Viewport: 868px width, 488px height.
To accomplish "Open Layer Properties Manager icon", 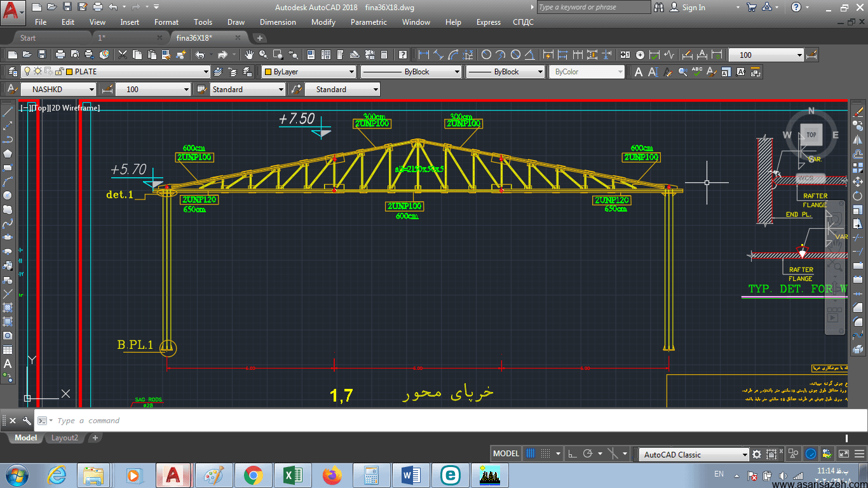I will coord(11,72).
